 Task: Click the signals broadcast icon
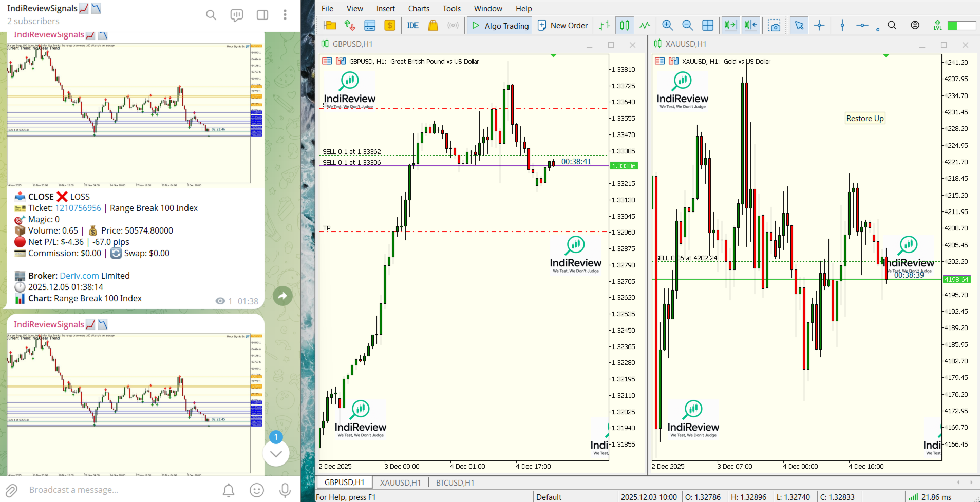(453, 25)
